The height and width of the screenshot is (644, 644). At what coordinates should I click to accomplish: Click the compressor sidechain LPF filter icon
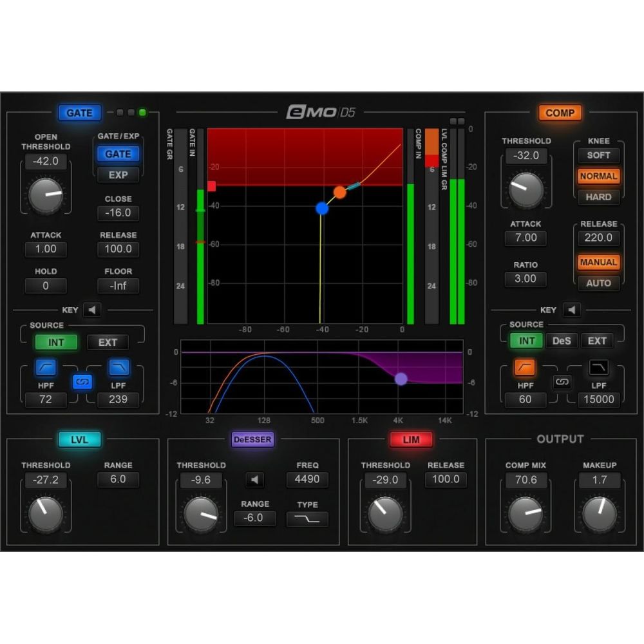point(598,367)
